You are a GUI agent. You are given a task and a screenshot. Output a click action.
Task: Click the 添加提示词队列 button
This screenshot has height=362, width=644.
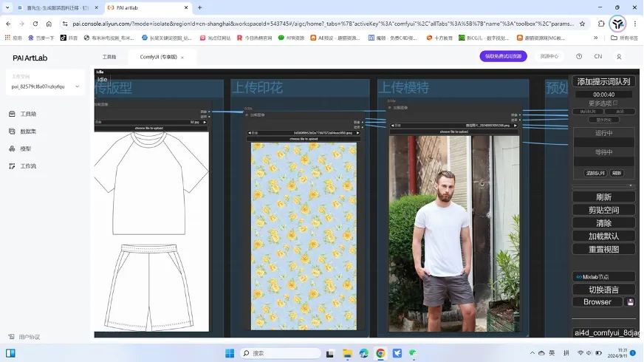(x=603, y=82)
